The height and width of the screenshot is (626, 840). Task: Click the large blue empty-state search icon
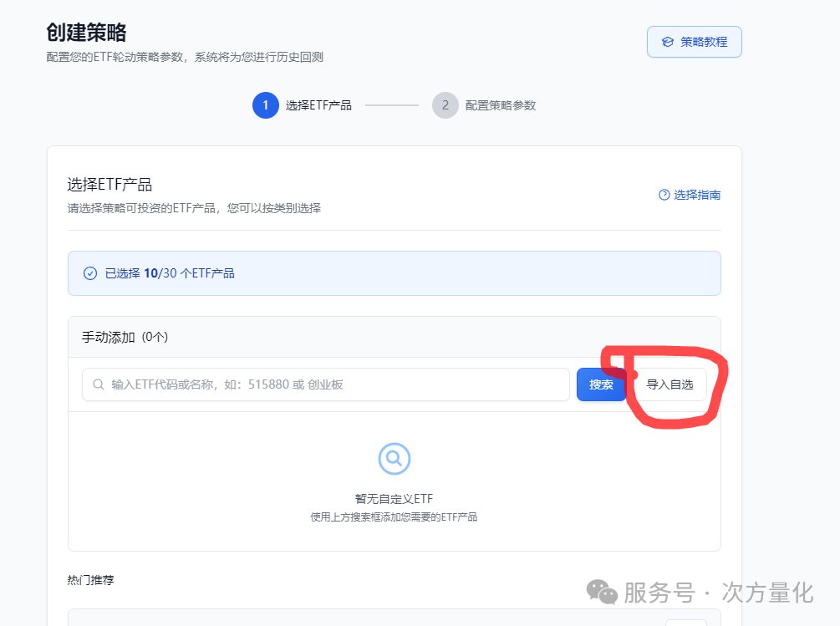(394, 458)
